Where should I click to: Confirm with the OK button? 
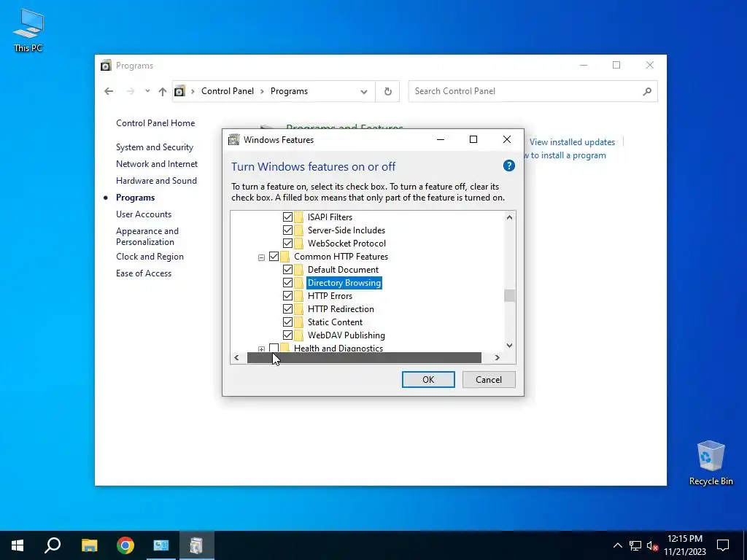click(x=428, y=379)
